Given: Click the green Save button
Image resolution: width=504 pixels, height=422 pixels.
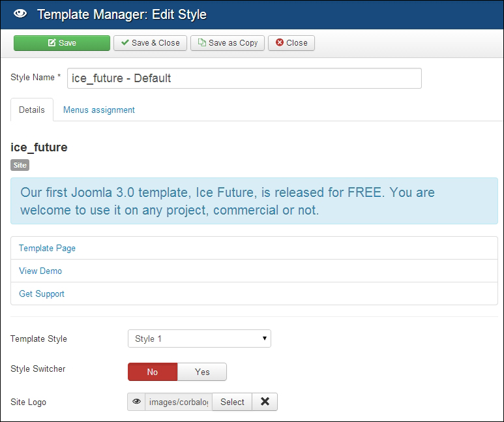Looking at the screenshot, I should 62,43.
